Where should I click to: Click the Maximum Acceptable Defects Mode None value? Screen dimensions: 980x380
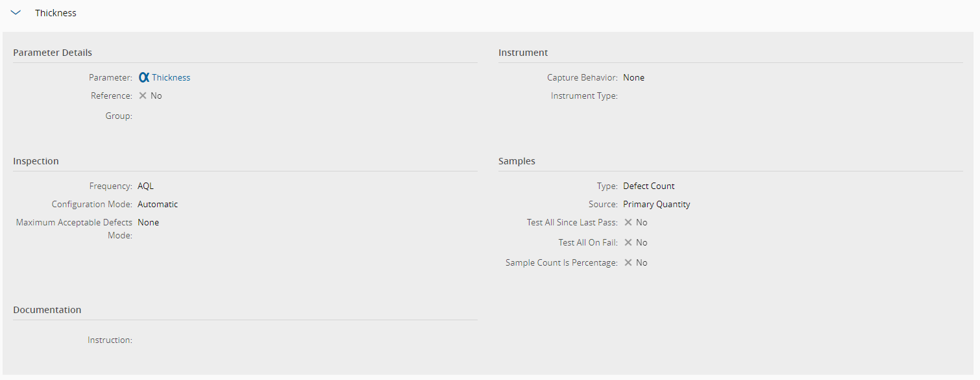[x=149, y=222]
